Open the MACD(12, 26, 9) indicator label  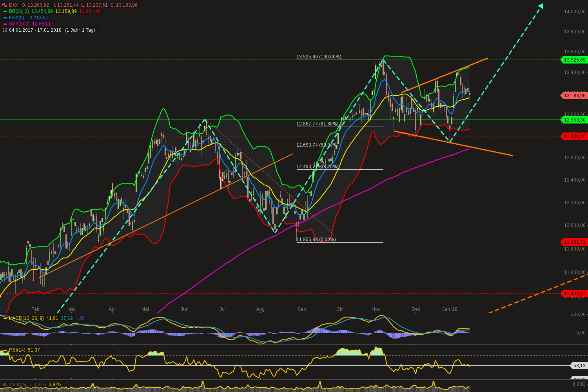27,318
